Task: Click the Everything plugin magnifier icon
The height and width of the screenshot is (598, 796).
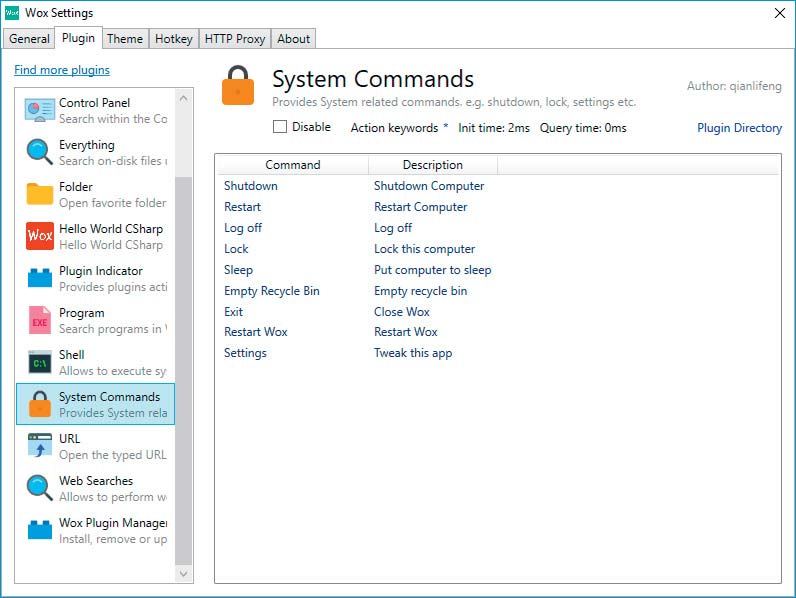Action: [40, 152]
